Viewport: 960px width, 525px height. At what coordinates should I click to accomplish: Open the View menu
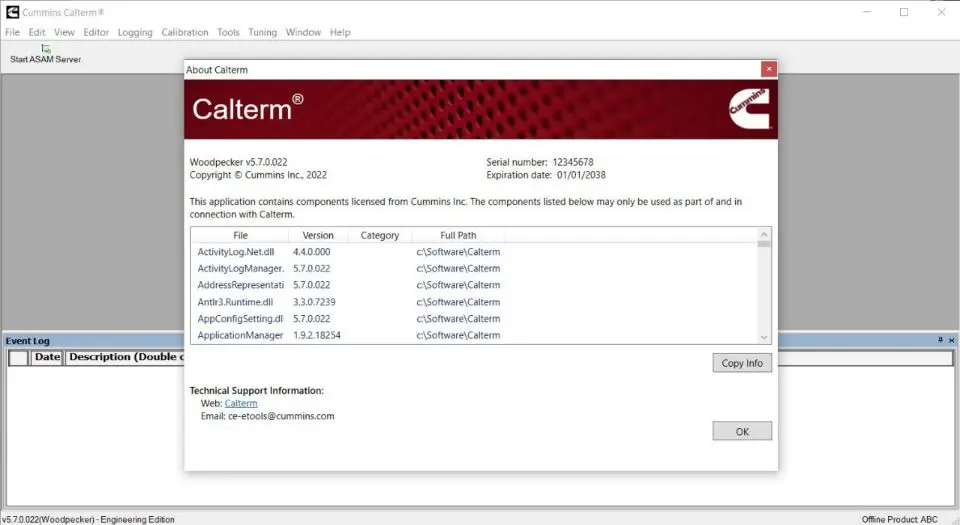(x=64, y=32)
